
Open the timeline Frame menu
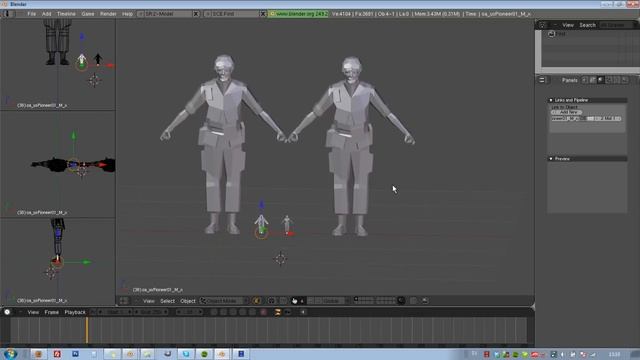[x=51, y=312]
